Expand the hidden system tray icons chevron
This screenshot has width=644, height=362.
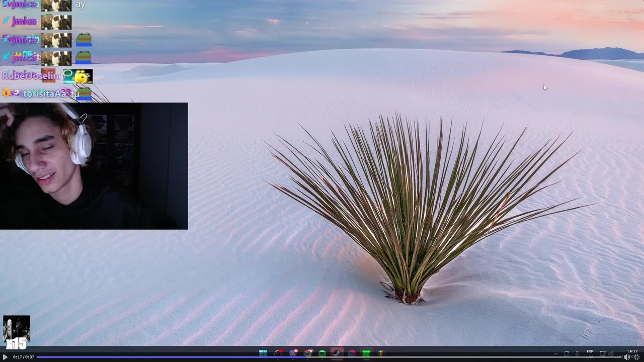click(x=556, y=354)
